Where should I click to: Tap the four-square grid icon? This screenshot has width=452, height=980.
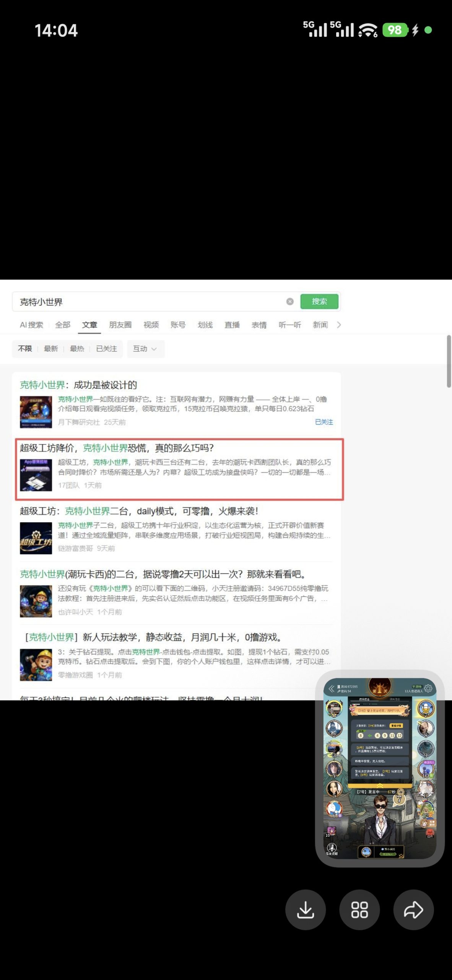click(359, 910)
